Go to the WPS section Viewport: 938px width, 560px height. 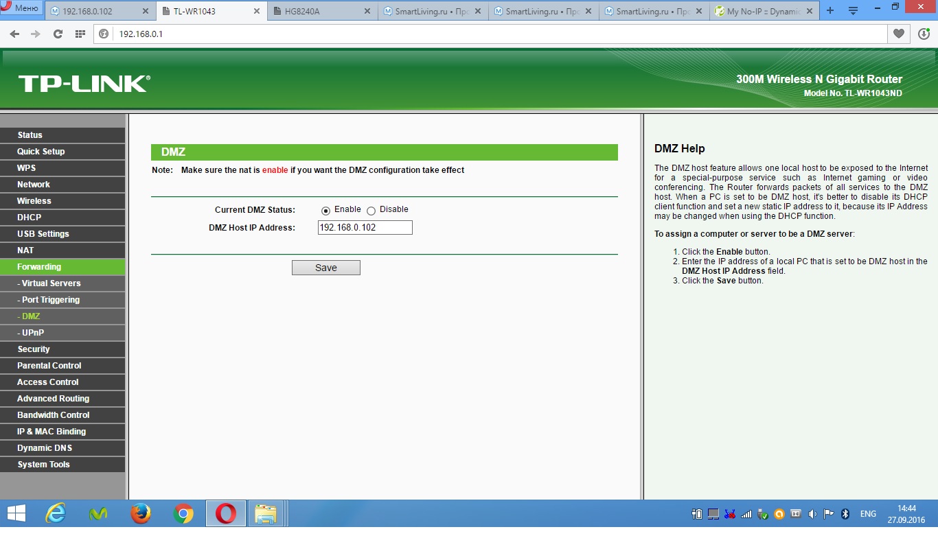click(x=62, y=168)
